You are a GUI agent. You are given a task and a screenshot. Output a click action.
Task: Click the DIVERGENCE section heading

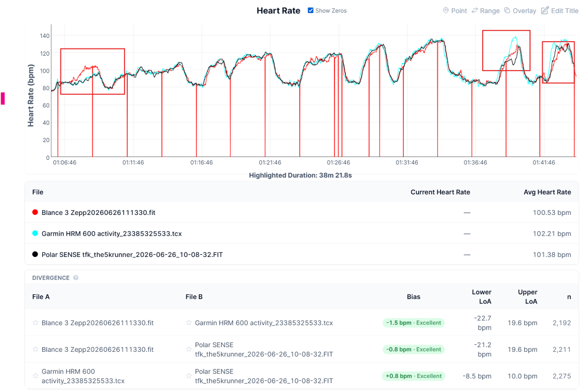[51, 278]
